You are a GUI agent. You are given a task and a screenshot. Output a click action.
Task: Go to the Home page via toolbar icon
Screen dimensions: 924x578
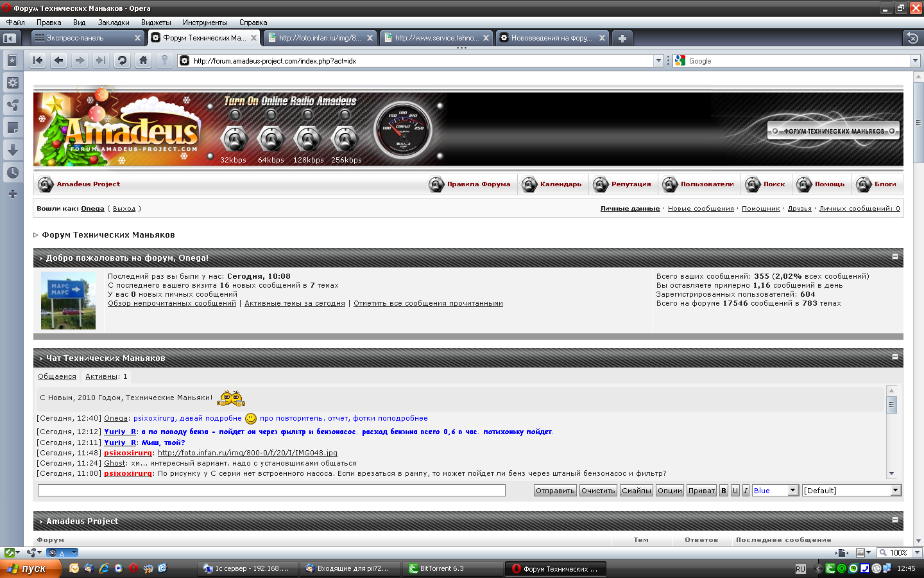(143, 60)
